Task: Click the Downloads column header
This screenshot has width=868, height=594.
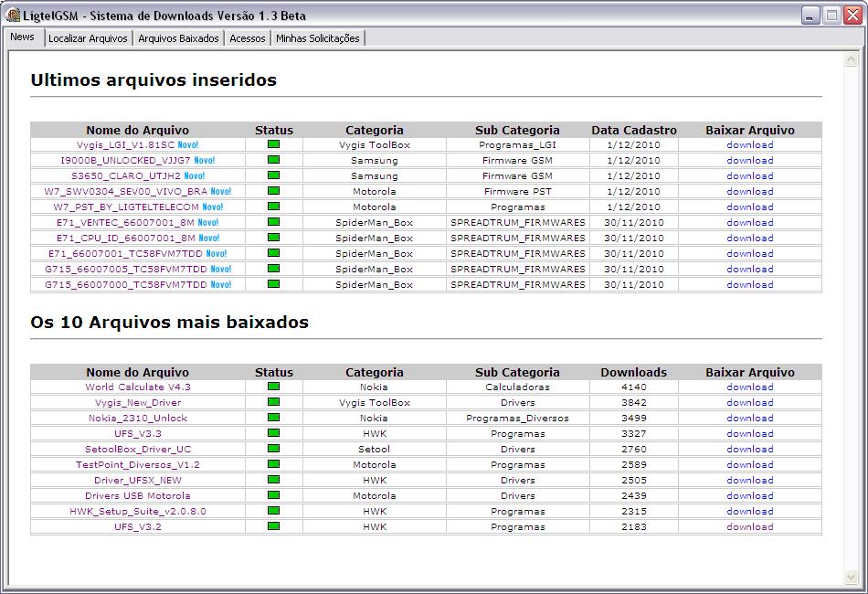Action: click(634, 372)
